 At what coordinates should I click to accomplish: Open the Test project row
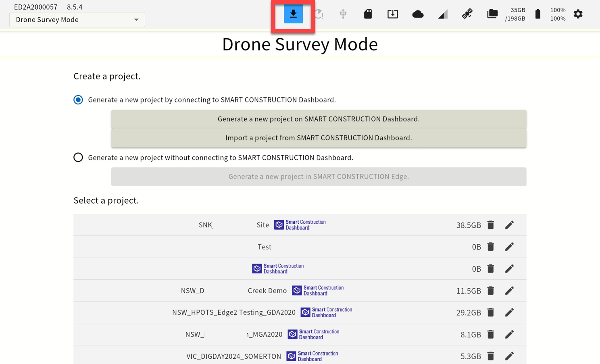click(x=300, y=247)
